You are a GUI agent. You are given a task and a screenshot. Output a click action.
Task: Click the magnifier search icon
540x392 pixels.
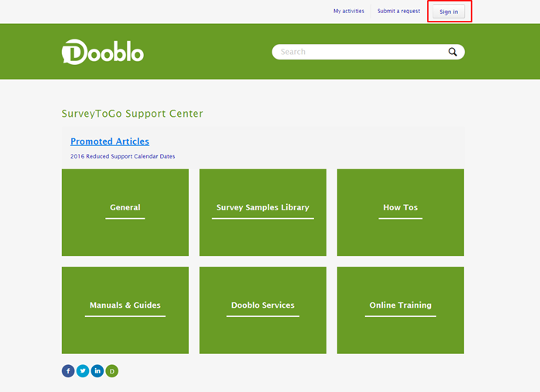pos(453,52)
